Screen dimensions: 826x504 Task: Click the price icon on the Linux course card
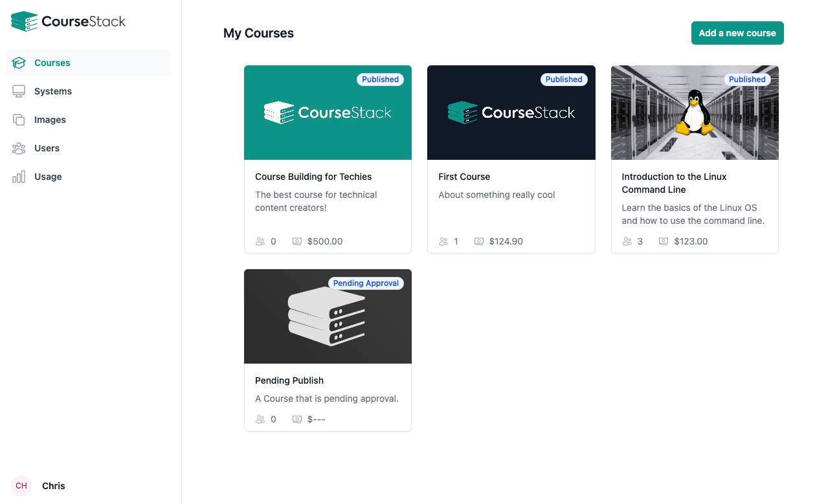coord(663,241)
